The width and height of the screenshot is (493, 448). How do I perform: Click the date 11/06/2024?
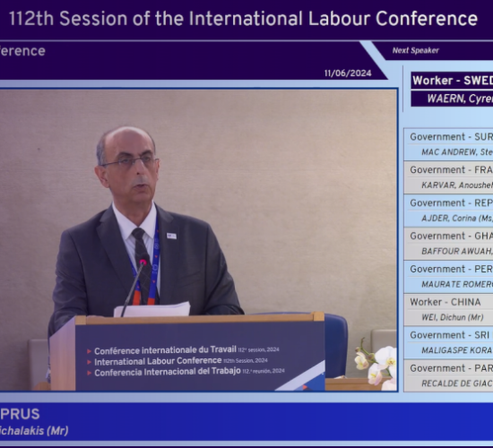[x=348, y=73]
